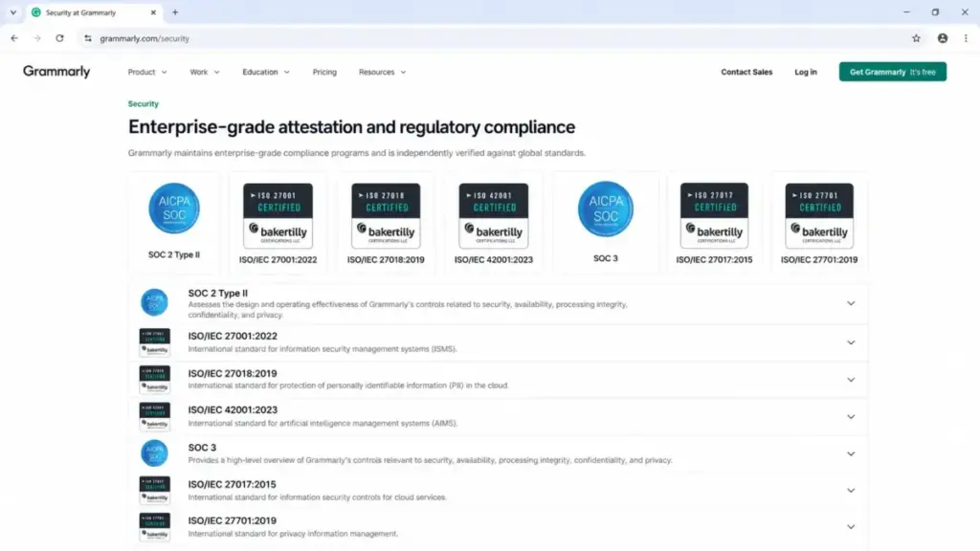The width and height of the screenshot is (980, 551).
Task: Open the Product dropdown menu
Action: 147,72
